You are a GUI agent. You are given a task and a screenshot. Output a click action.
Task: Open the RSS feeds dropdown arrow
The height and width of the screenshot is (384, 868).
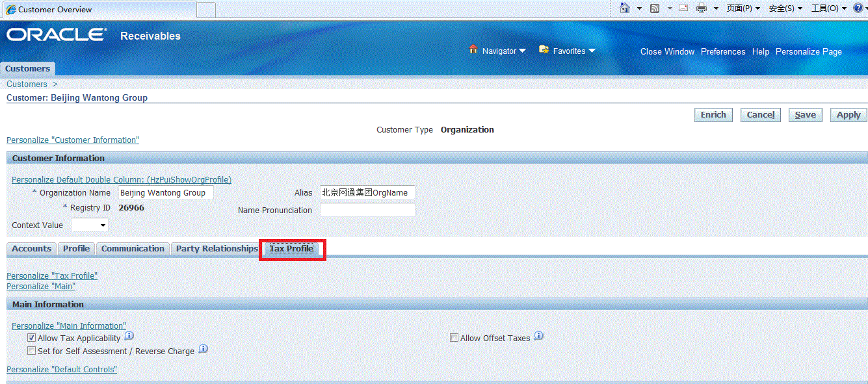pyautogui.click(x=668, y=9)
